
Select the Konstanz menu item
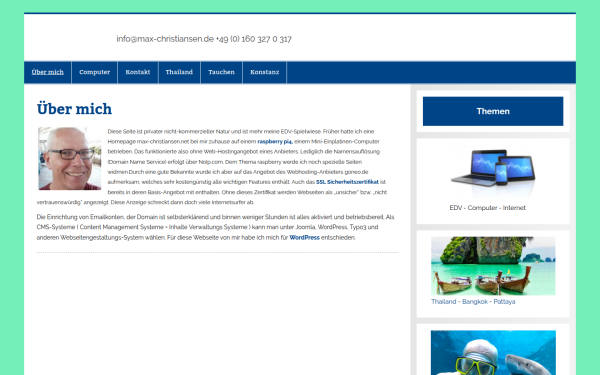pyautogui.click(x=265, y=72)
